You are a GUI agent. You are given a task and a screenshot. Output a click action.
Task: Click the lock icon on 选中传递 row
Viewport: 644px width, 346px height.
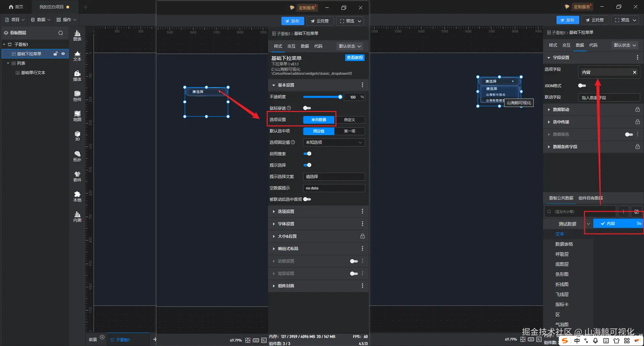[637, 122]
